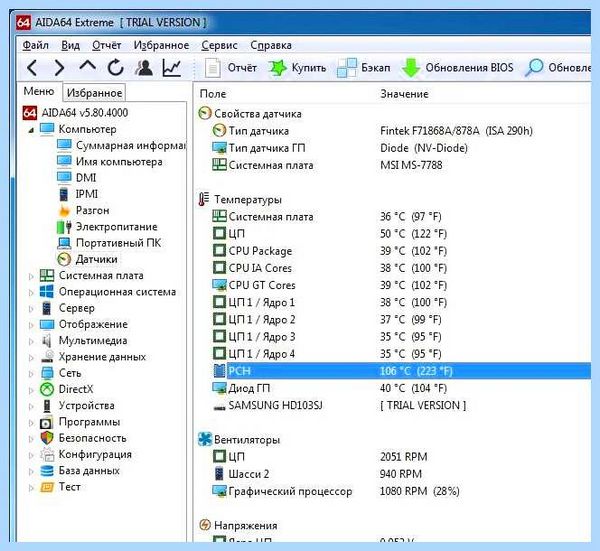
Task: Open the Файл menu
Action: click(x=35, y=45)
